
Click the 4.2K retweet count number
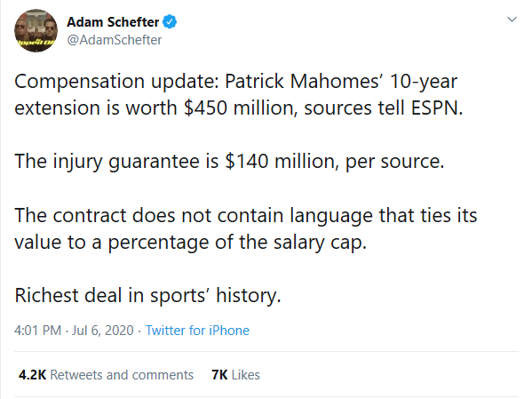click(33, 375)
